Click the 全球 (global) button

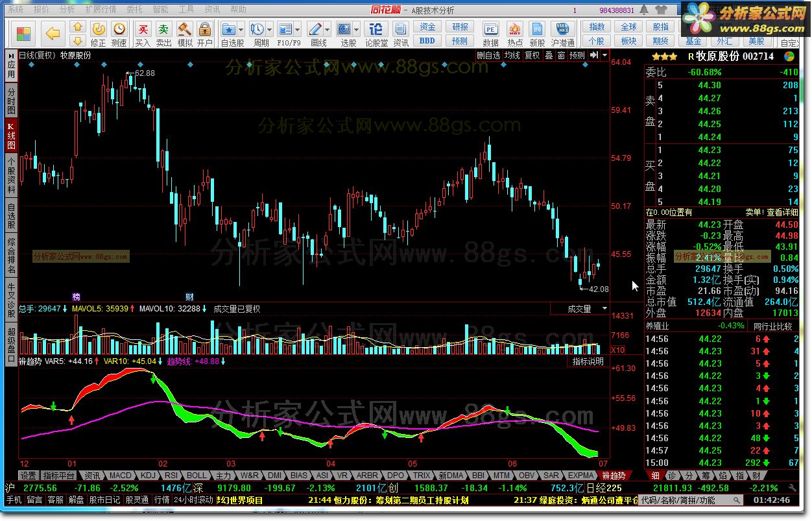point(628,27)
